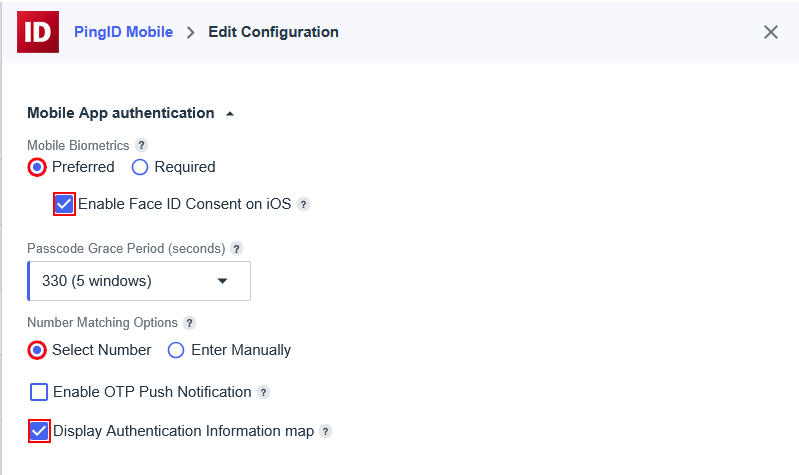Select the Required biometrics option

(x=140, y=167)
